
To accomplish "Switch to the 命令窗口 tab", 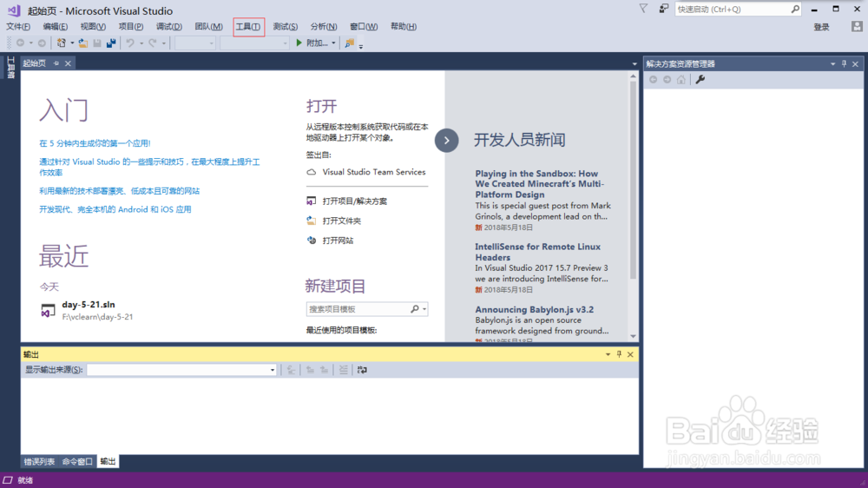I will pos(77,461).
